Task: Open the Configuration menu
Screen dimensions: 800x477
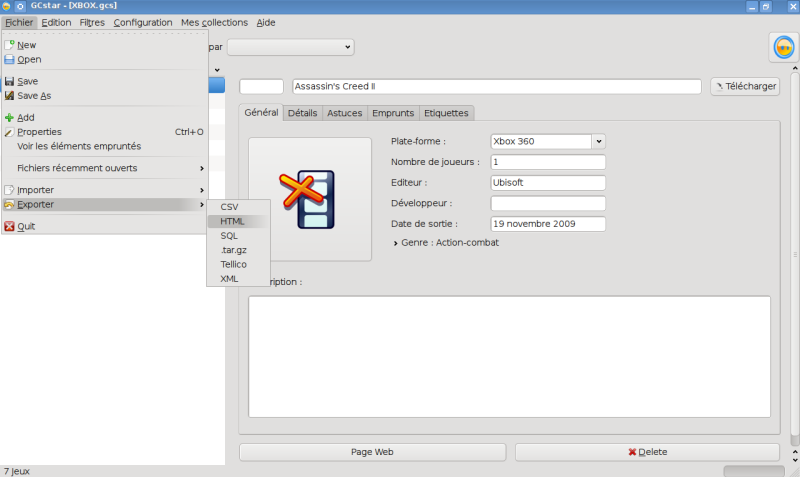Action: [143, 22]
